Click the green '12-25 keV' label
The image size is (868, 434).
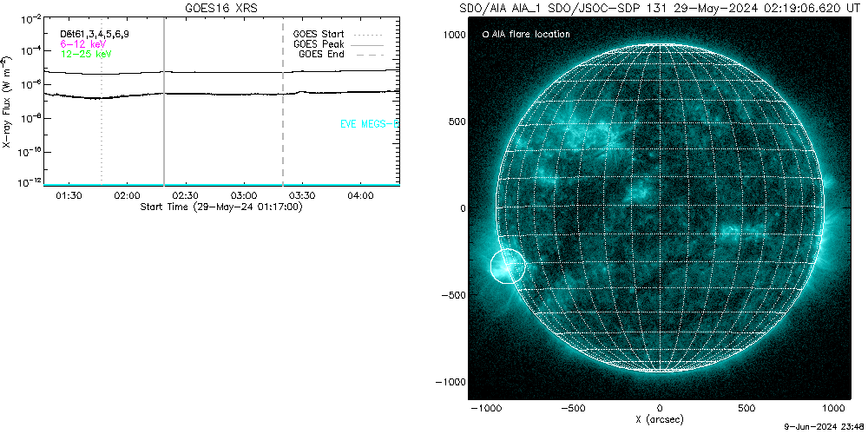pyautogui.click(x=86, y=54)
